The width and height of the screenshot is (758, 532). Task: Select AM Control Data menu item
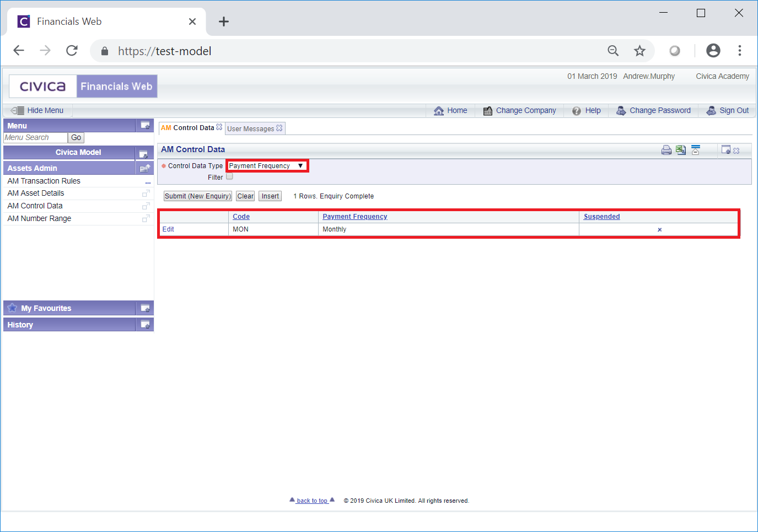pos(35,206)
